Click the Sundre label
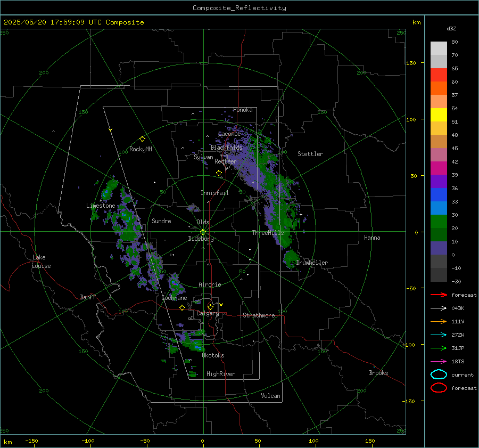Screen dimensions: 479x448 (161, 221)
